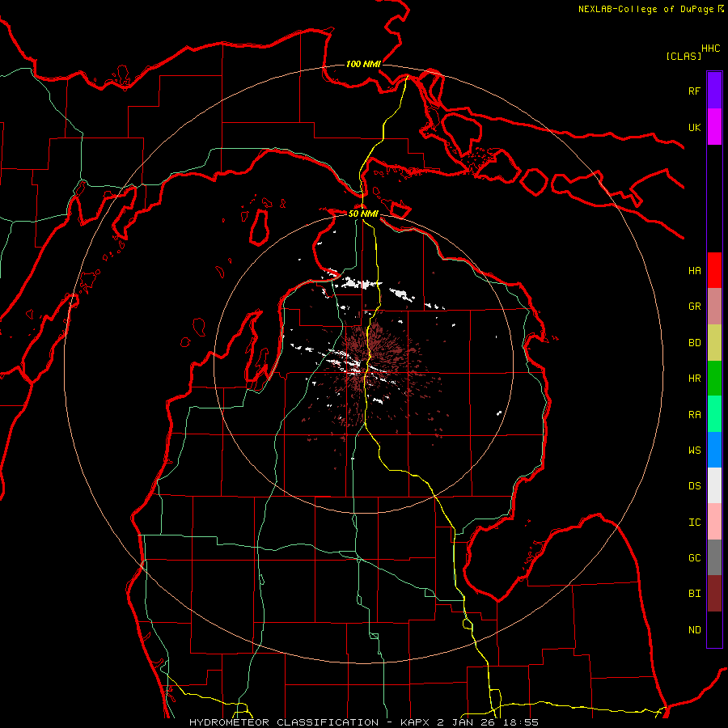Click the HR legend label

pos(694,379)
